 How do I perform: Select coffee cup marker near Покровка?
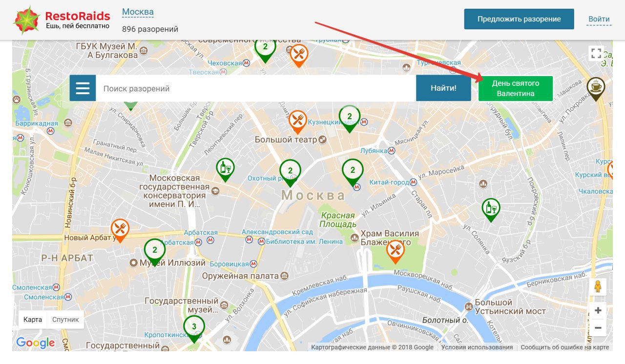point(596,89)
